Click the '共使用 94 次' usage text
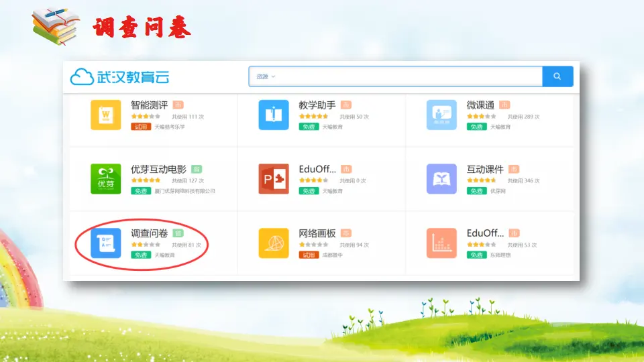Viewport: 644px width, 362px height. (x=354, y=245)
